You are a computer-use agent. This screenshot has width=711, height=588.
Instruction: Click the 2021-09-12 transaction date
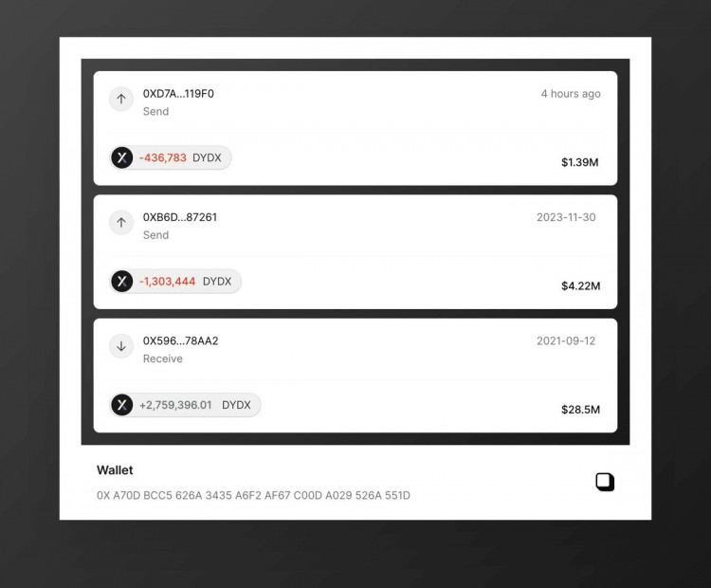[x=566, y=341]
